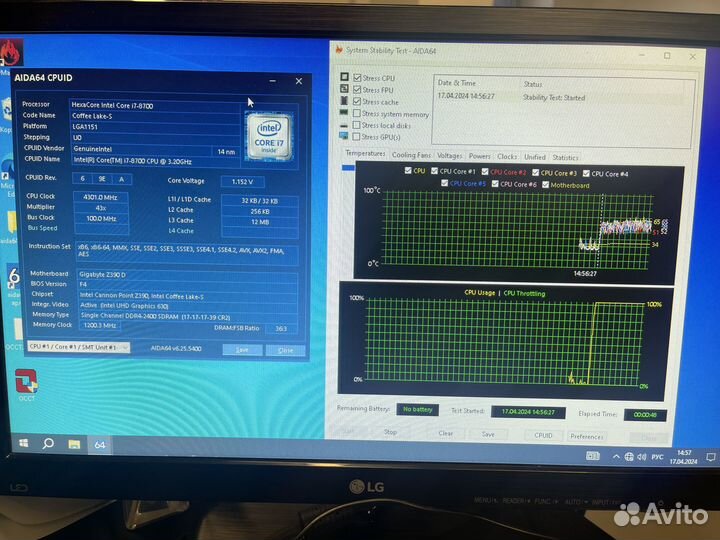
Task: Open the Cooling Fans tab
Action: 411,155
